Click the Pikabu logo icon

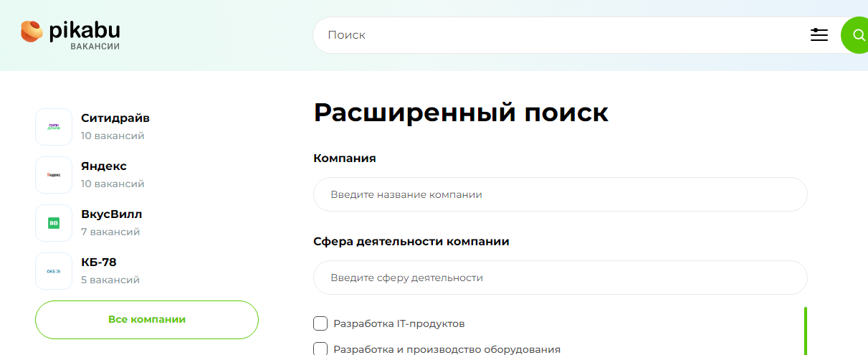pyautogui.click(x=32, y=32)
